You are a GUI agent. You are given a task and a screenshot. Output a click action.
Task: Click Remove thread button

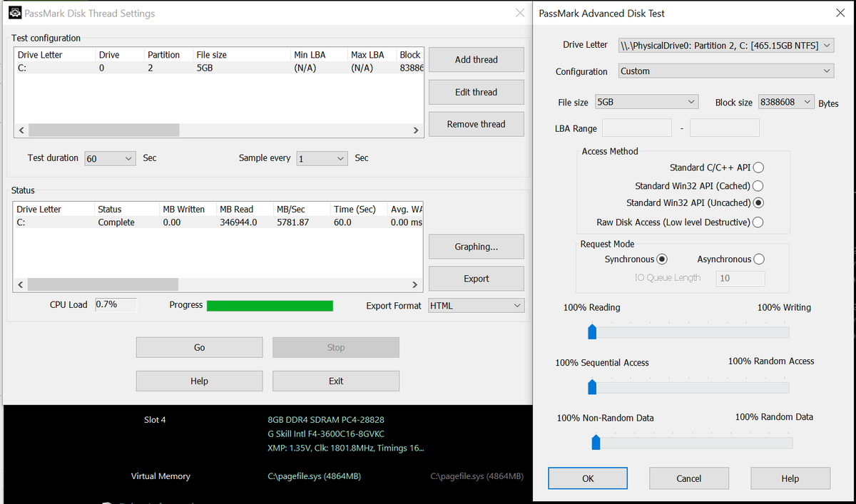tap(477, 124)
